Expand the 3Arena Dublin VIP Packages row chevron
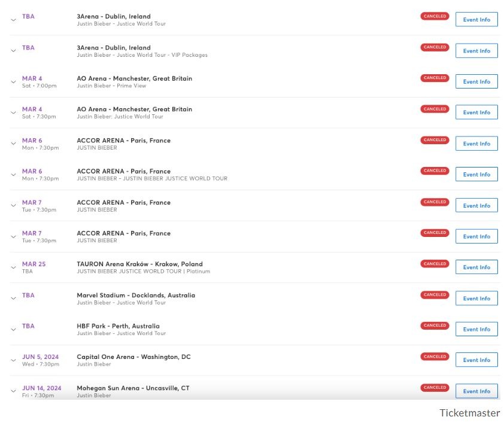The height and width of the screenshot is (426, 504). (13, 51)
